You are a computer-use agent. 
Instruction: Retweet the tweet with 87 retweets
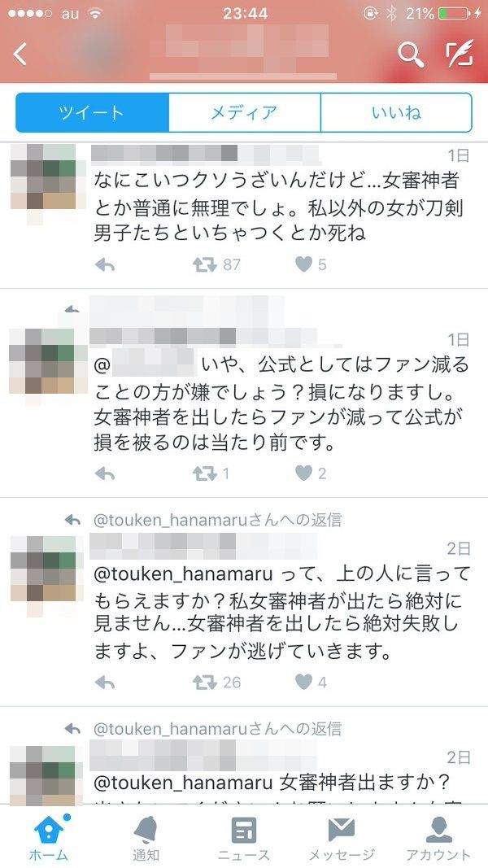[205, 264]
